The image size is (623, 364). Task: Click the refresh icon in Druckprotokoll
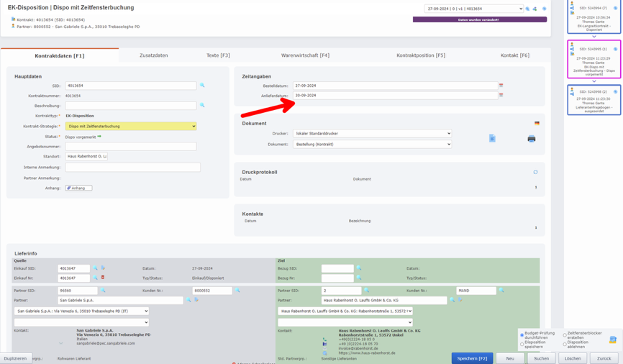535,173
